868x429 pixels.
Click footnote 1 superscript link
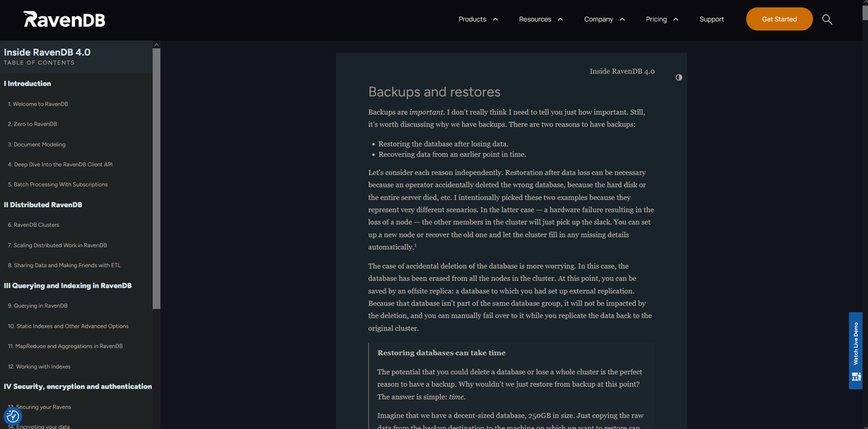pos(415,245)
